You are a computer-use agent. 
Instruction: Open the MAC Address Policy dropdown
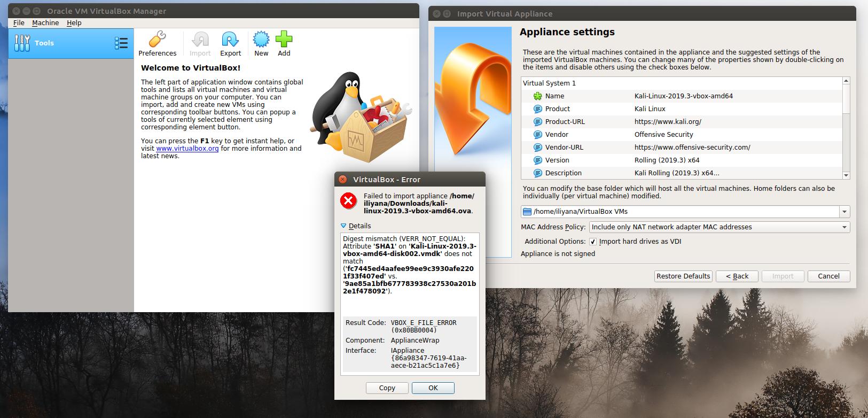[x=720, y=227]
